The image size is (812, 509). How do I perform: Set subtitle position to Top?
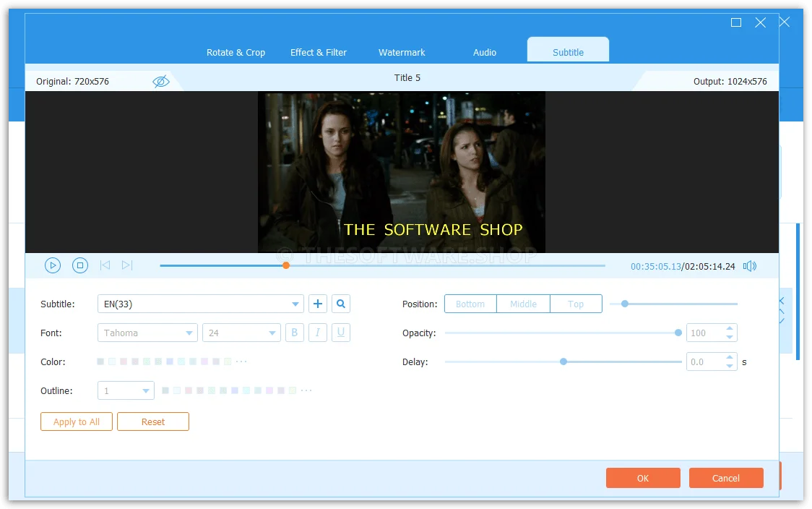coord(576,304)
